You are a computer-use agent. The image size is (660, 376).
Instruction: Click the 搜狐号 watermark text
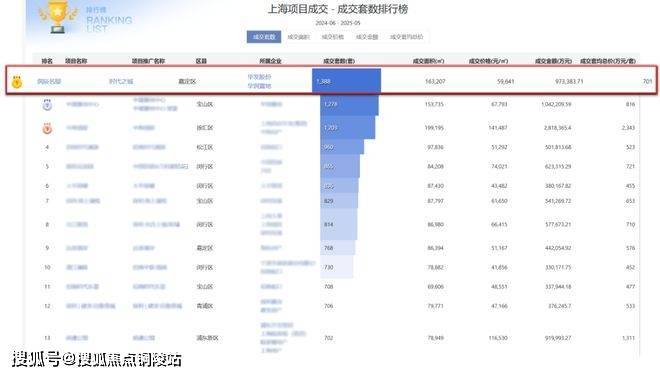(x=37, y=359)
